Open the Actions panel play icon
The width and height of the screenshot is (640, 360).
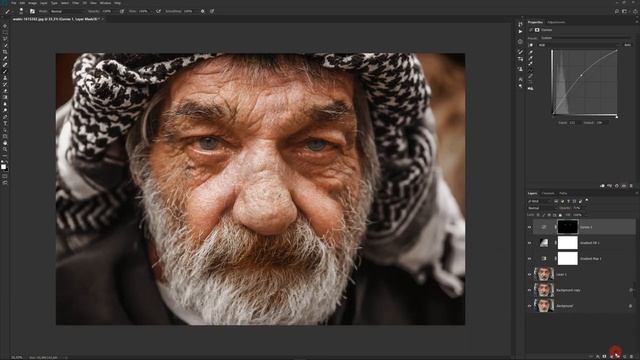[x=520, y=31]
